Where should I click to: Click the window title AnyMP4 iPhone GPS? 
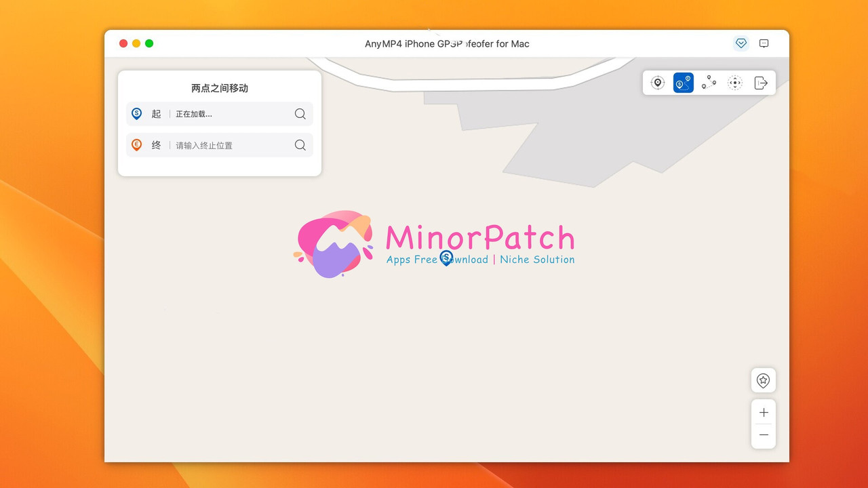coord(447,43)
